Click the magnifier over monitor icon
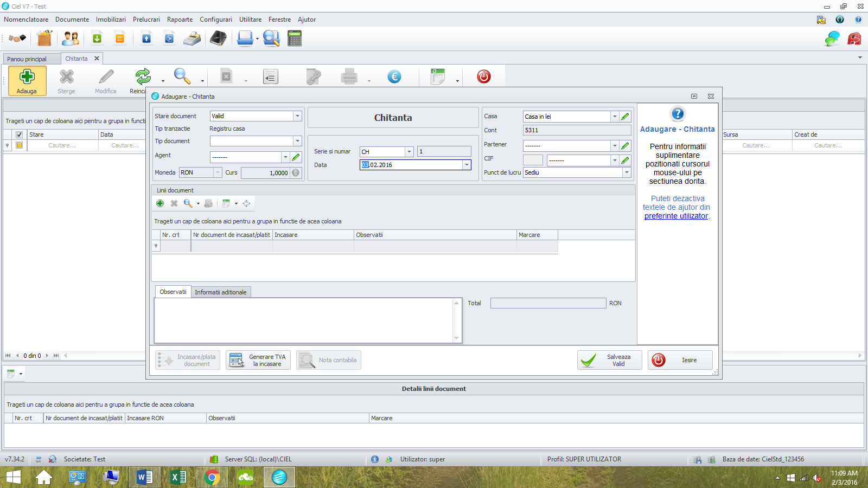 point(271,38)
